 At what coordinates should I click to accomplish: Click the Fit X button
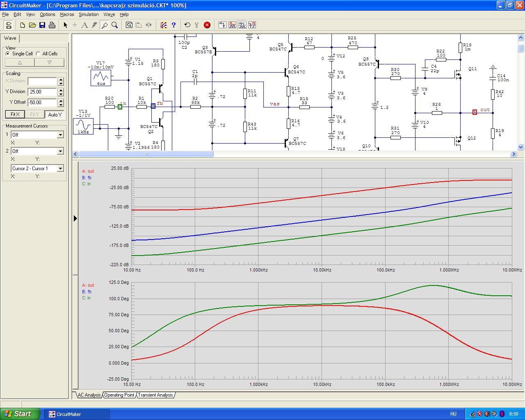tap(15, 114)
